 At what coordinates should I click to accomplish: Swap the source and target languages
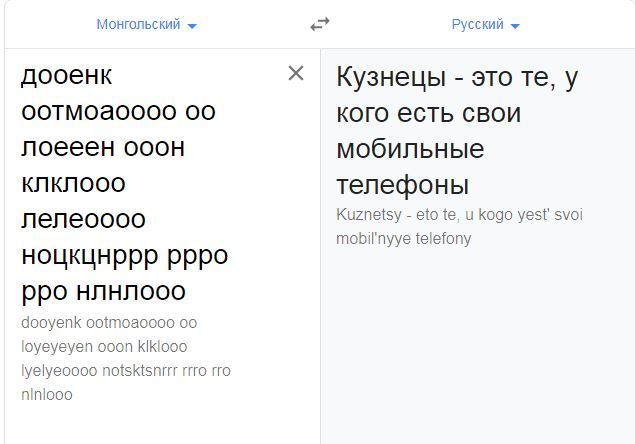pos(319,24)
